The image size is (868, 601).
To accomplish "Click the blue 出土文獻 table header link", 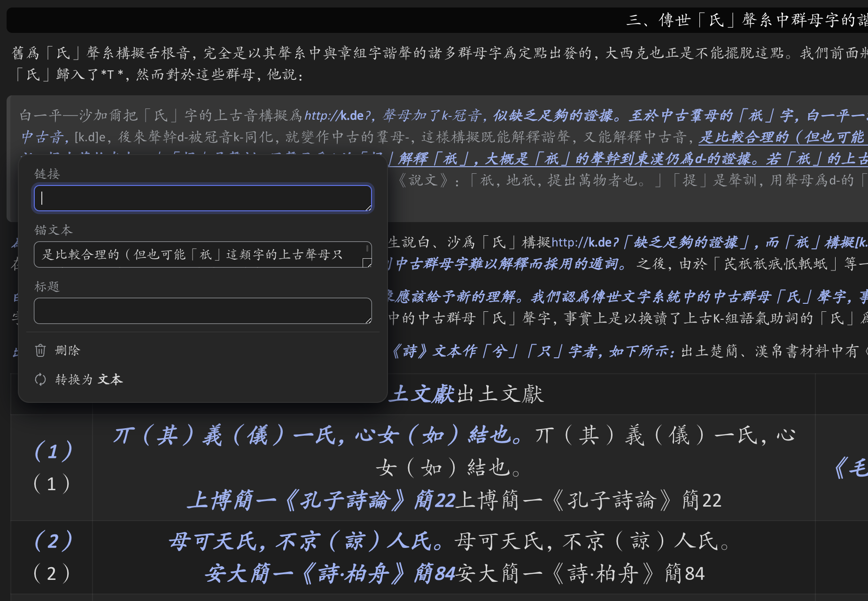I will coord(423,394).
